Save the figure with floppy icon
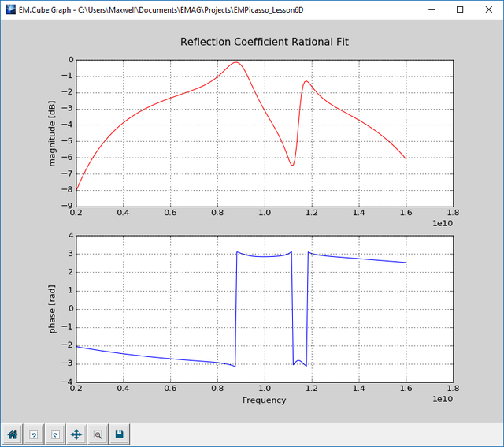The width and height of the screenshot is (504, 447). pyautogui.click(x=119, y=434)
